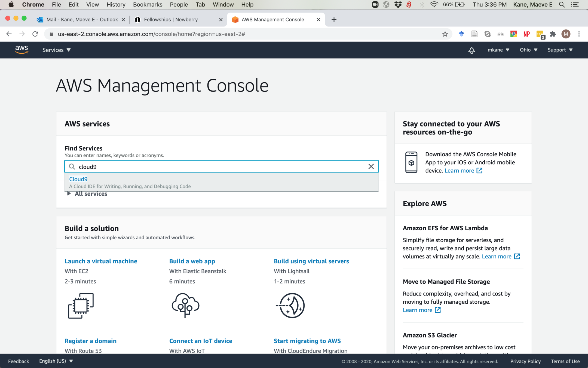Open the Ohio region selector

coord(528,50)
